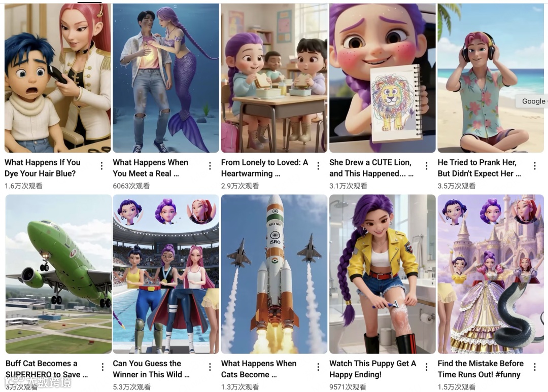Open three-dot menu for 'Can You Guess the Winner'
The image size is (548, 392).
(x=210, y=367)
